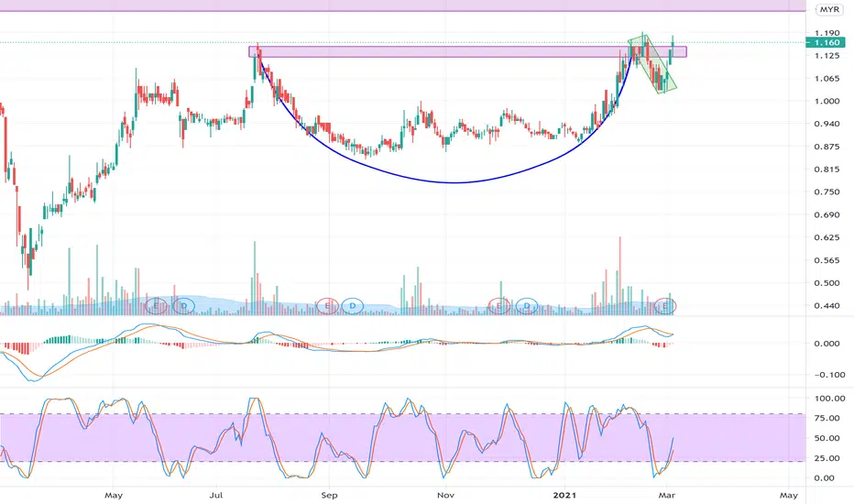This screenshot has width=854, height=504.
Task: Click the 0.940 price axis label
Action: pyautogui.click(x=827, y=124)
